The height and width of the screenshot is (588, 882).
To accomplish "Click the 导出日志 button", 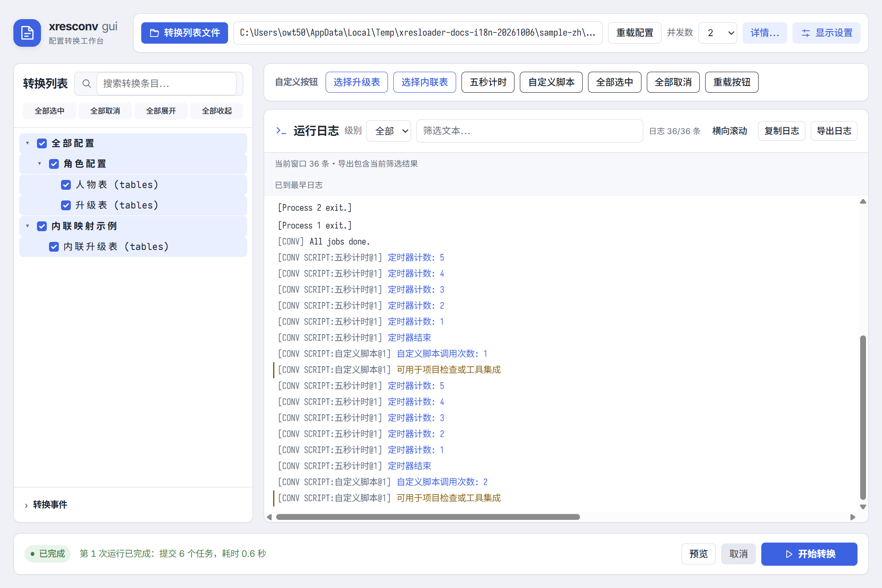I will [x=834, y=131].
